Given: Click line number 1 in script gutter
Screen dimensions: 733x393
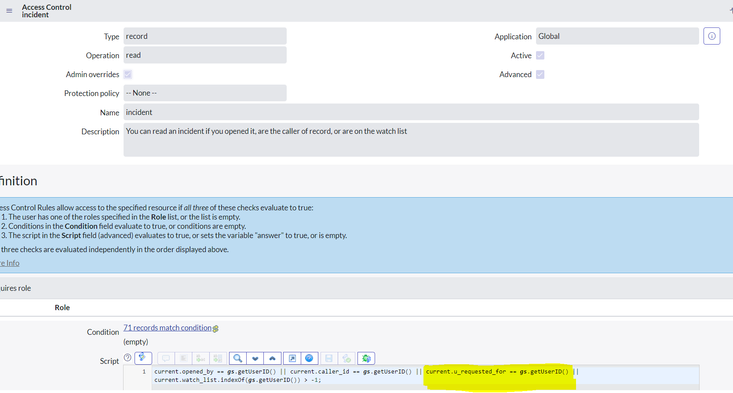Looking at the screenshot, I should click(x=144, y=372).
